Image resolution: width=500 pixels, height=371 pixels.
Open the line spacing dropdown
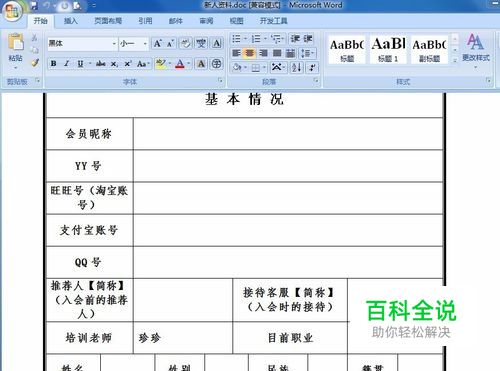pos(307,53)
